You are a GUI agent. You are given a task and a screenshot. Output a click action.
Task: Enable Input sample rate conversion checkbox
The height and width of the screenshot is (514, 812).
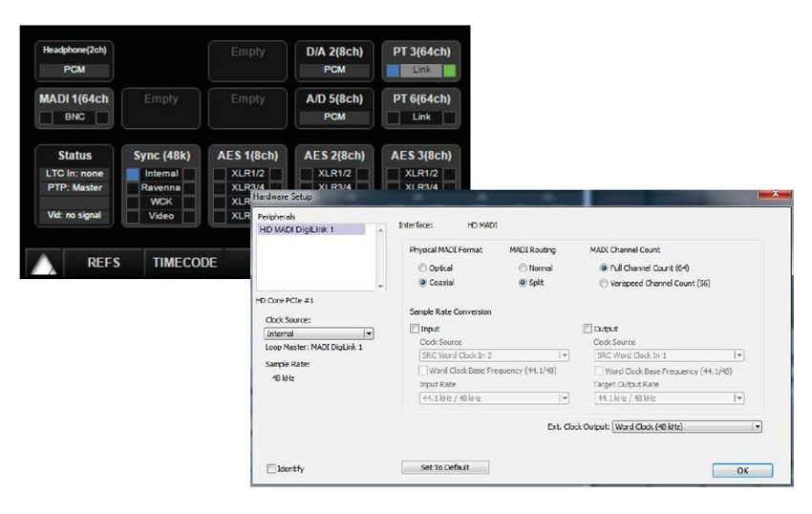coord(415,329)
